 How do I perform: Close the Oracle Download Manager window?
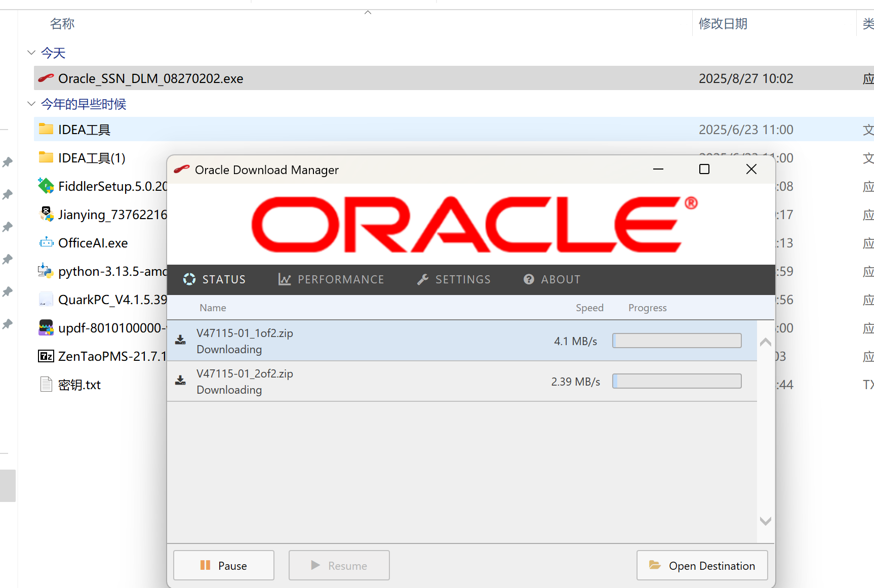751,169
